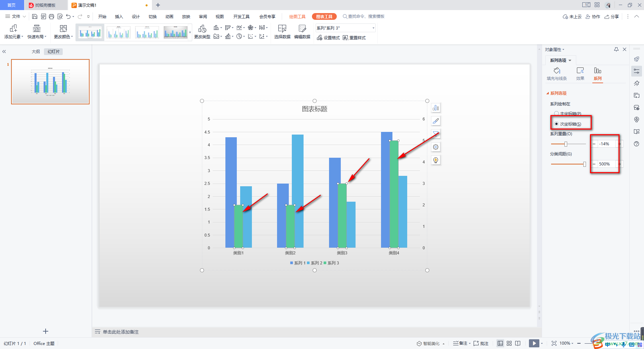Switch to the 大纲 outline tab
The image size is (644, 349).
(x=36, y=52)
